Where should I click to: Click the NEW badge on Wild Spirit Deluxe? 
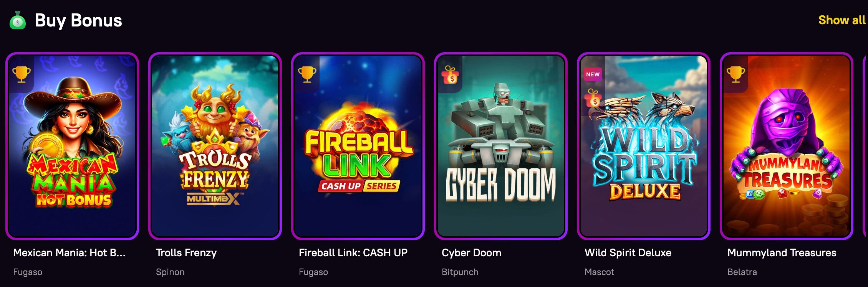point(593,74)
